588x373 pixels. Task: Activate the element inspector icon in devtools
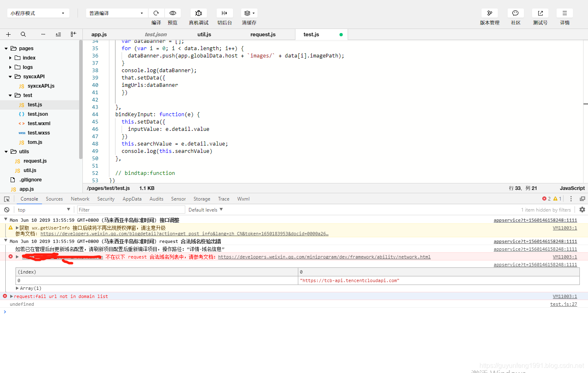pyautogui.click(x=7, y=199)
